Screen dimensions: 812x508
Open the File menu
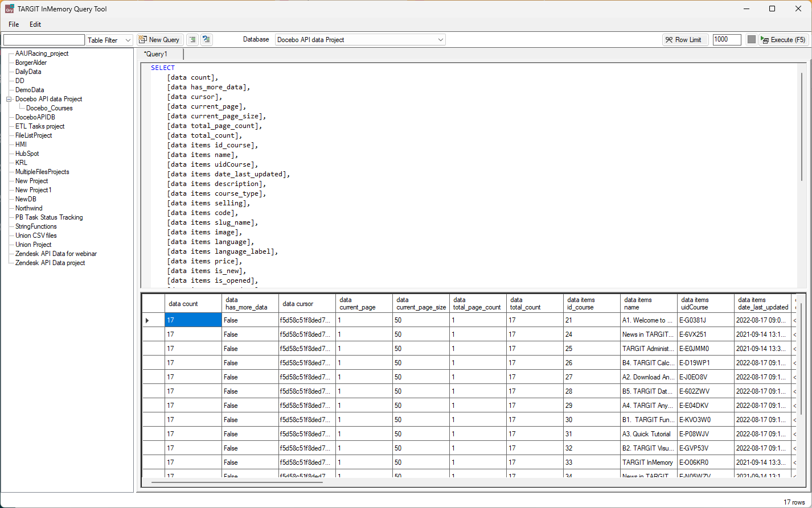14,24
